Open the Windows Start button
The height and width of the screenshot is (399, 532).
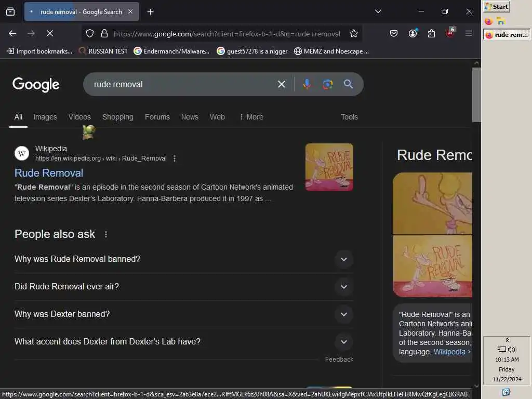[496, 7]
